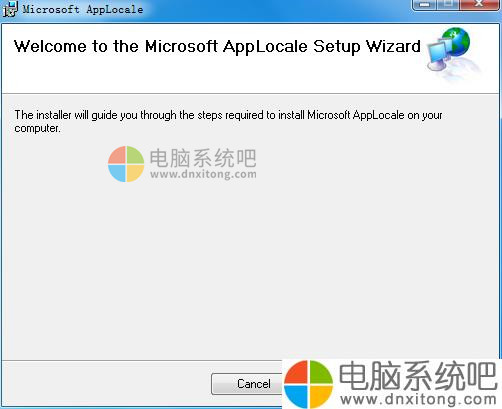Click the faded www.dnxitong.com watermark link
502x409 pixels.
tap(203, 174)
